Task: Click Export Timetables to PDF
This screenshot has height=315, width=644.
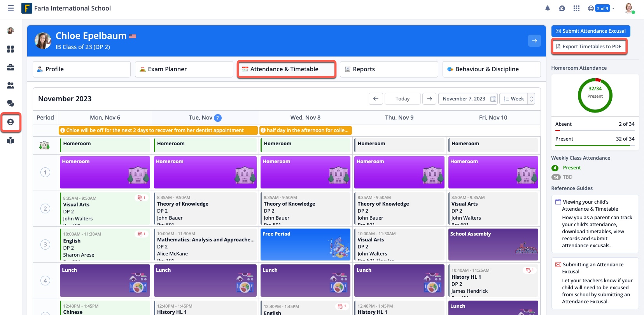Action: click(589, 47)
